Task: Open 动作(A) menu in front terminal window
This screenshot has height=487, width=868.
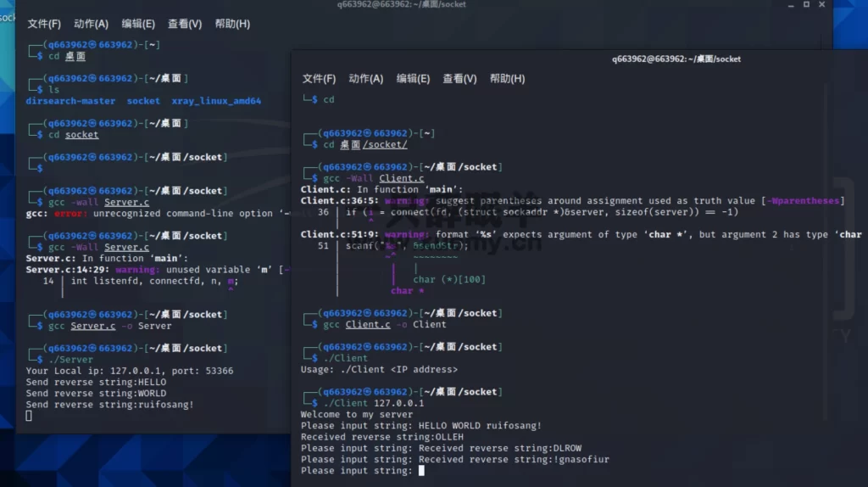Action: [x=366, y=79]
